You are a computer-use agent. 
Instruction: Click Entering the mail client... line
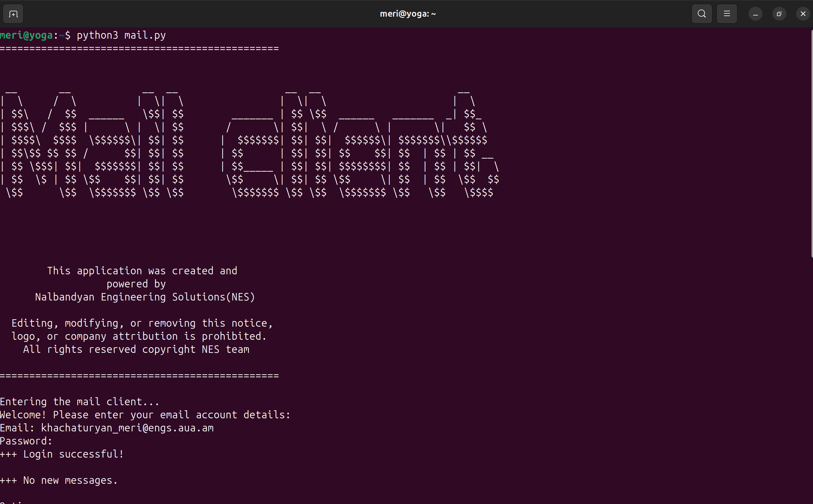tap(80, 402)
